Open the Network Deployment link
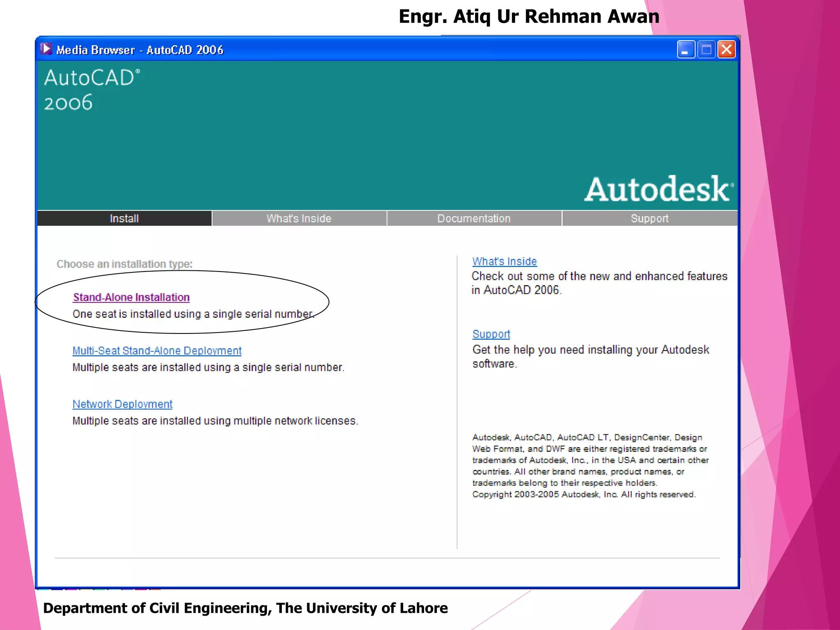The height and width of the screenshot is (630, 840). pos(123,404)
